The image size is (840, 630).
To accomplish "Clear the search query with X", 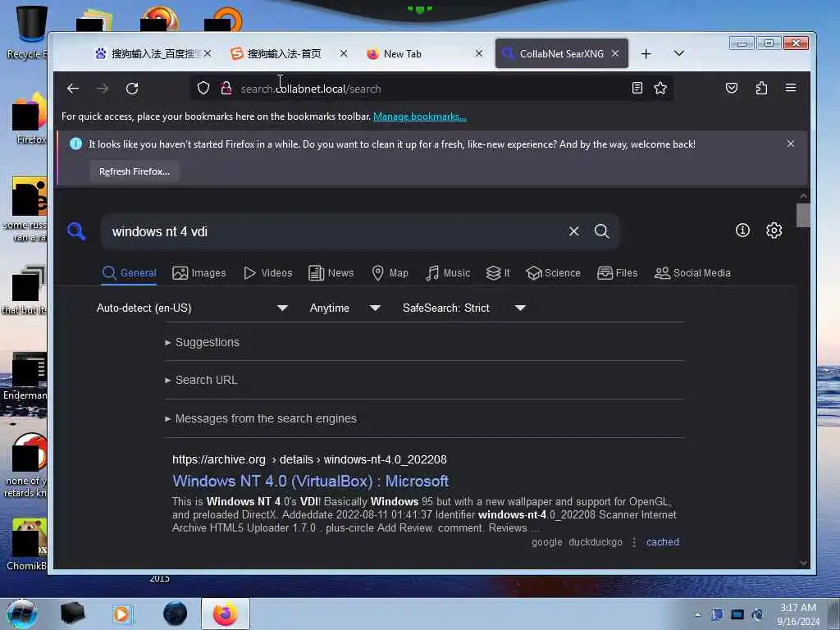I will tap(573, 231).
